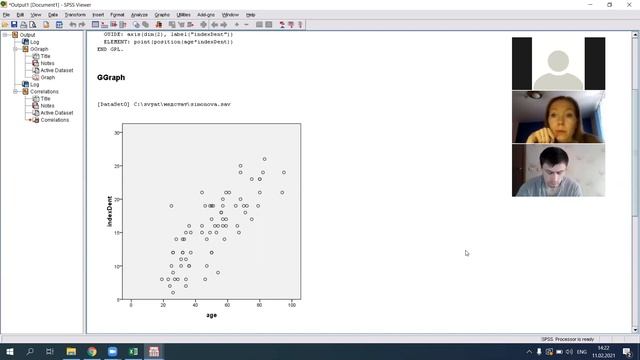Select the Output root item in outline
This screenshot has height=360, width=640.
[x=27, y=35]
